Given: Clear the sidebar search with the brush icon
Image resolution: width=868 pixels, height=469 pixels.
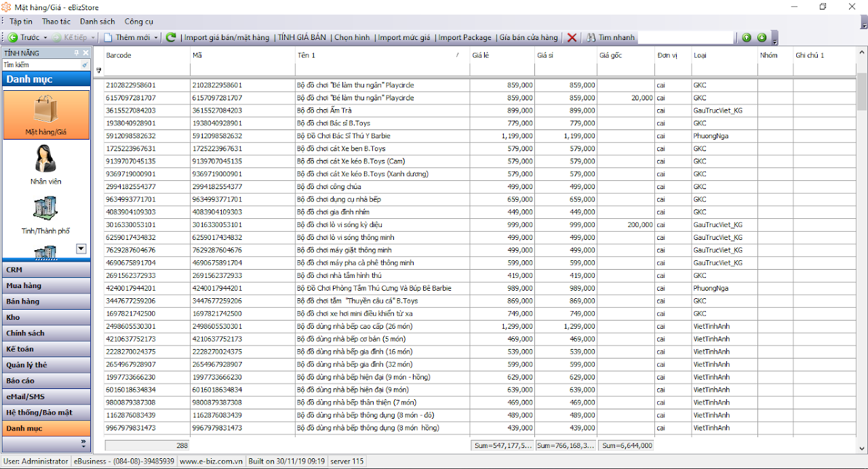Looking at the screenshot, I should (85, 65).
